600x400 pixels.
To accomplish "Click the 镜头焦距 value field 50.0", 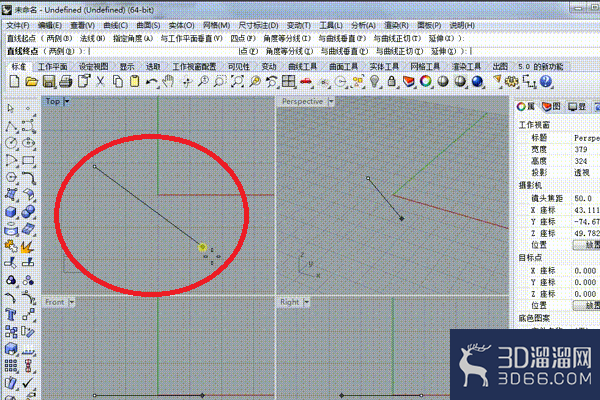I will coord(583,198).
